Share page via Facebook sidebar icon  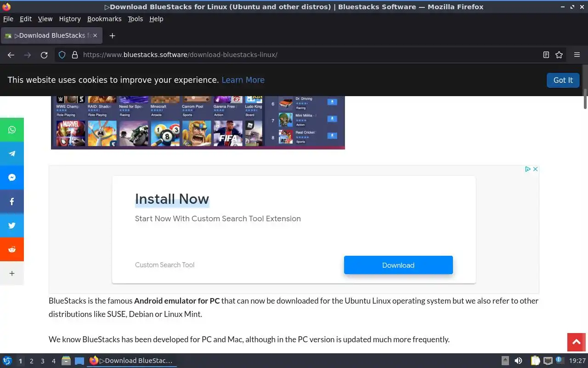[x=12, y=201]
